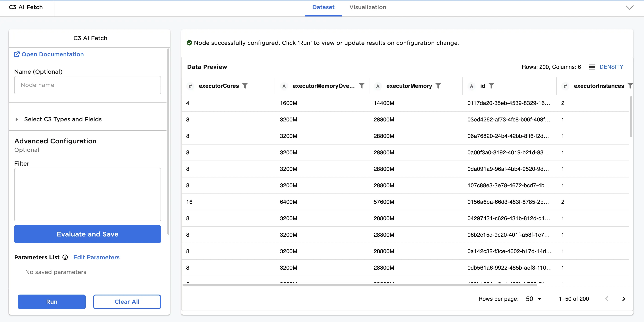The width and height of the screenshot is (644, 322).
Task: Click the Run button
Action: coord(51,301)
